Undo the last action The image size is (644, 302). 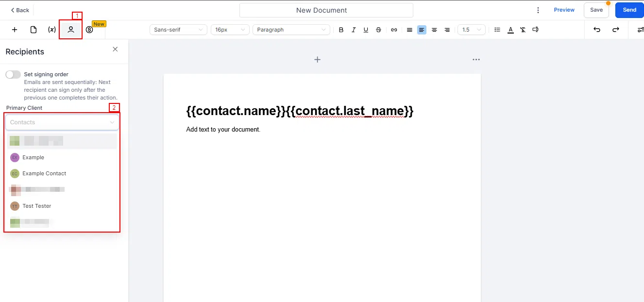pyautogui.click(x=597, y=30)
